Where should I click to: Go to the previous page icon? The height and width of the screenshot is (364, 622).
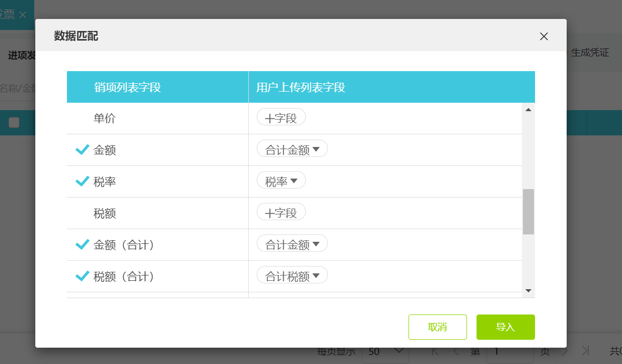[455, 351]
